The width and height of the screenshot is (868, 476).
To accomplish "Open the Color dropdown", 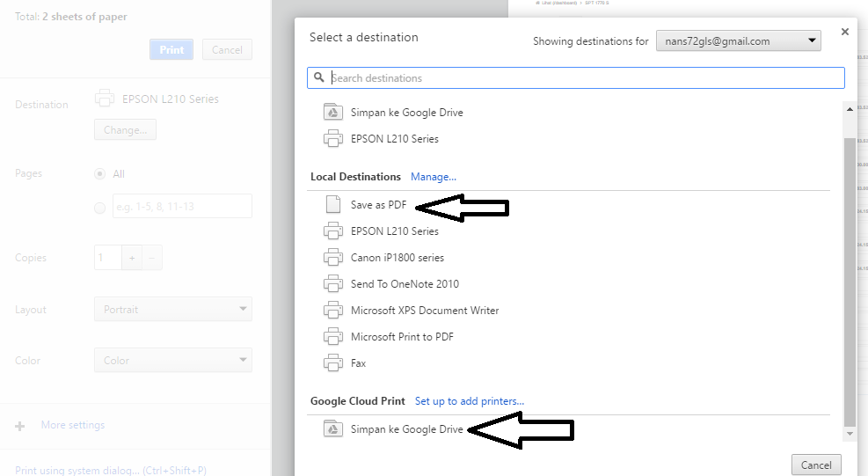I will tap(172, 360).
